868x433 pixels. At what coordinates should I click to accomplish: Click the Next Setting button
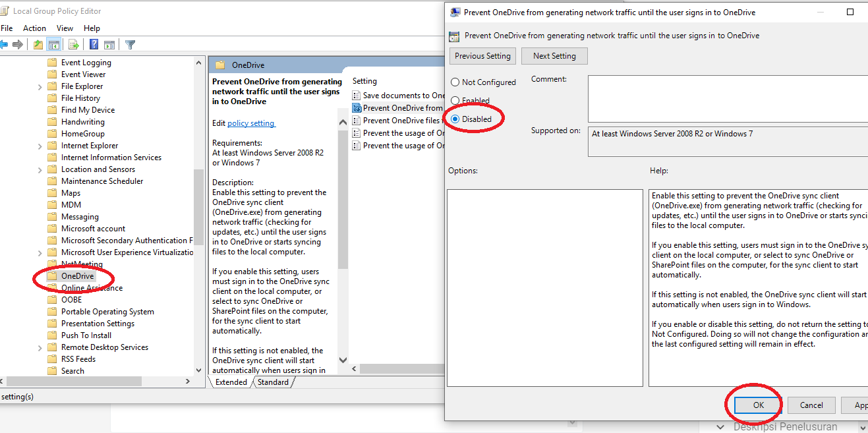point(554,56)
